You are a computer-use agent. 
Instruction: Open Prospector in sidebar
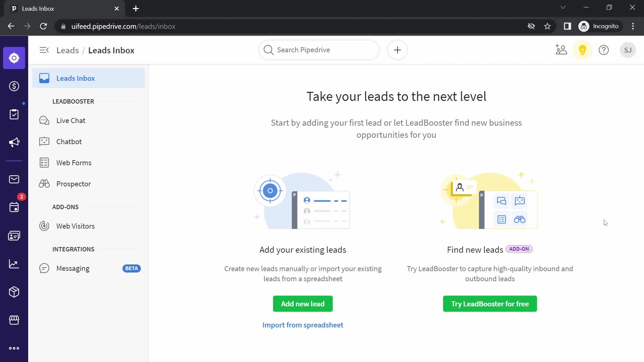[89, 184]
